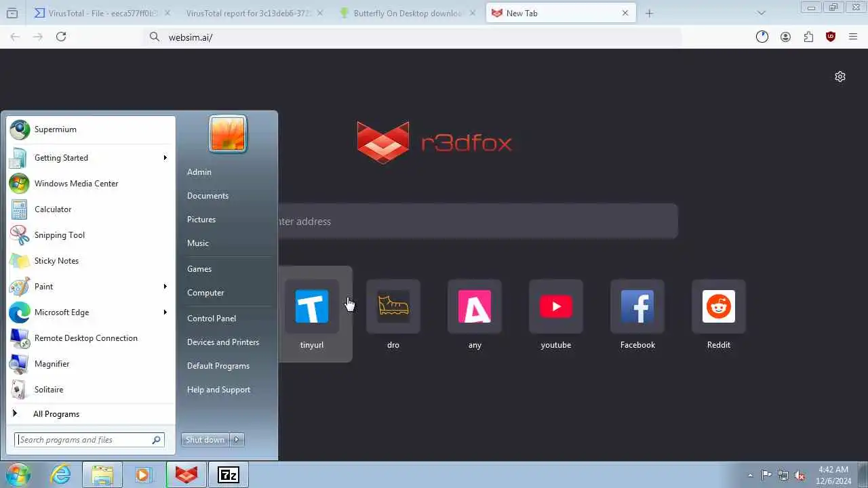Open Supermium from Start menu
This screenshot has width=868, height=488.
91,129
